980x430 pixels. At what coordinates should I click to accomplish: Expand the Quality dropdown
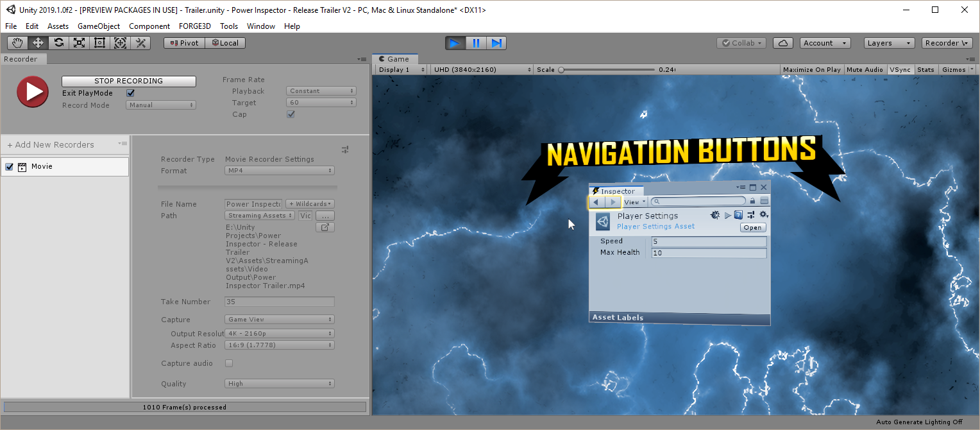(x=280, y=384)
